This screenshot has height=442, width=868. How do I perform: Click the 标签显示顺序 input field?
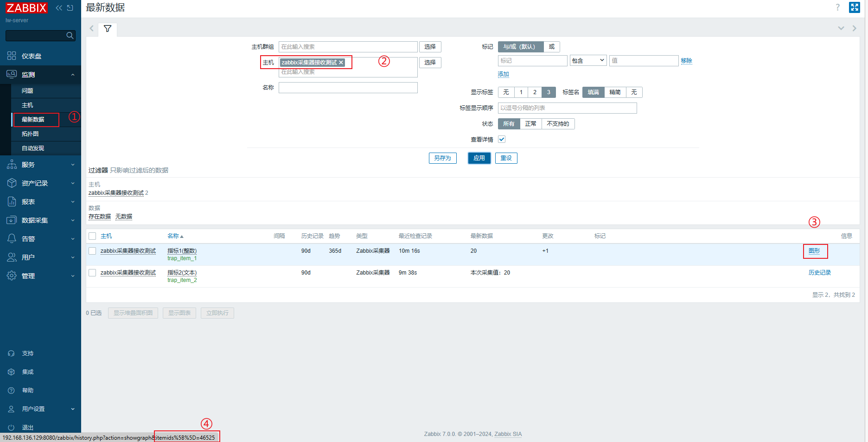click(x=567, y=108)
